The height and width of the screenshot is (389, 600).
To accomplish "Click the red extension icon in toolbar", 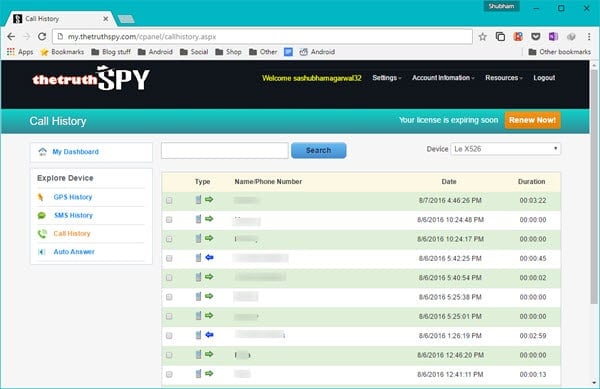I will [x=518, y=37].
